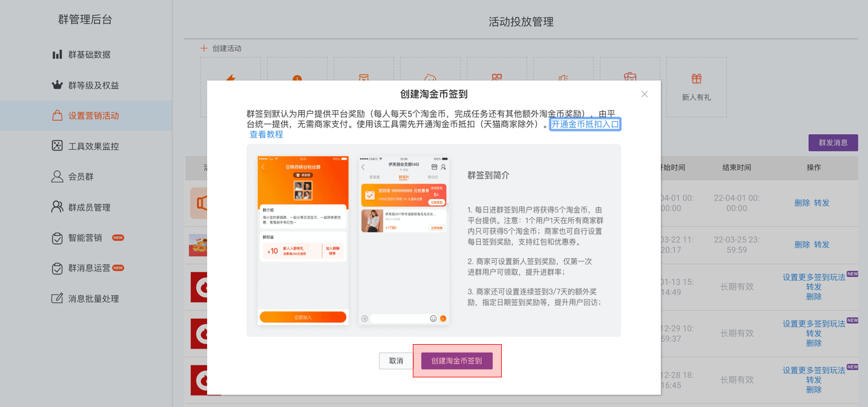The image size is (868, 407).
Task: Open the 查看教程 tutorial link
Action: point(266,134)
